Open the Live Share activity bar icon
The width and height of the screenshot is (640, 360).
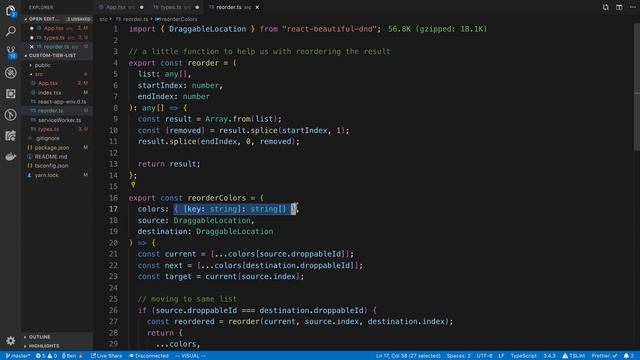(11, 136)
